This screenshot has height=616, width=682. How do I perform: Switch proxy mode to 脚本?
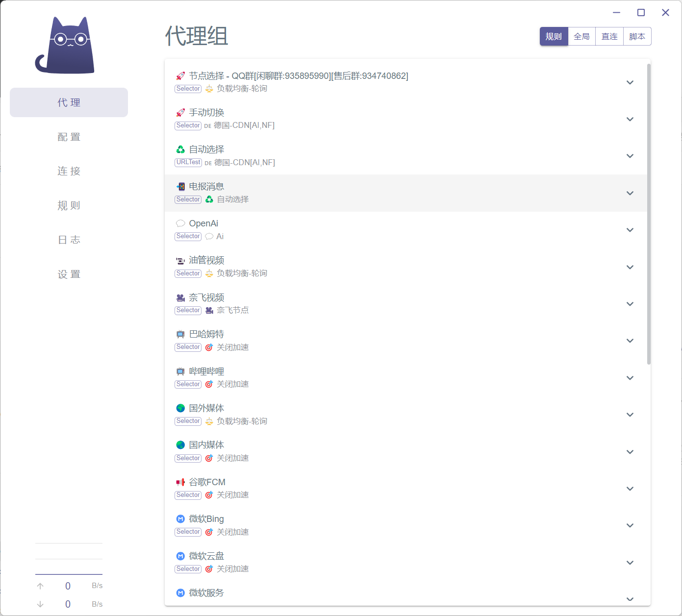coord(637,37)
